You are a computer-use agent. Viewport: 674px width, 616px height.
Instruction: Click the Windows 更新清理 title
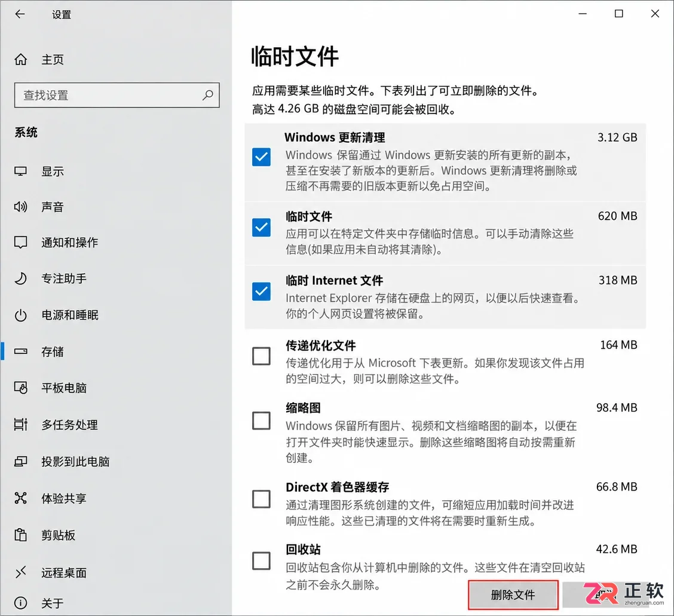[x=335, y=137]
